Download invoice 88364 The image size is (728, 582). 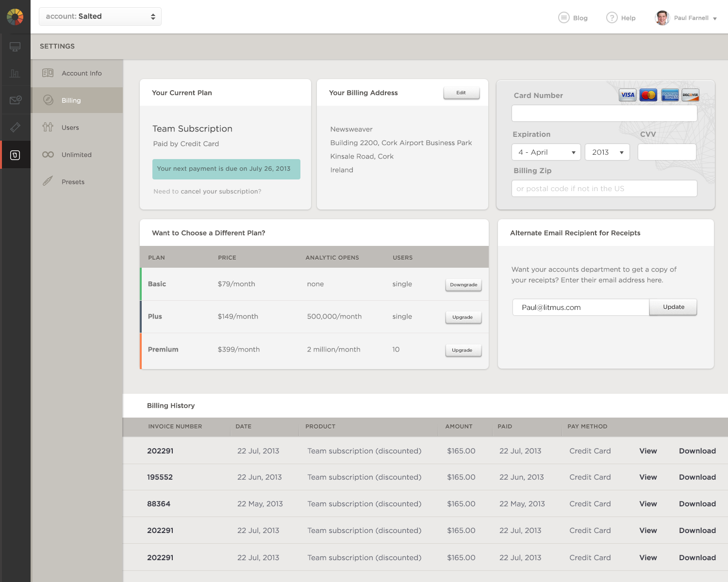pyautogui.click(x=697, y=504)
